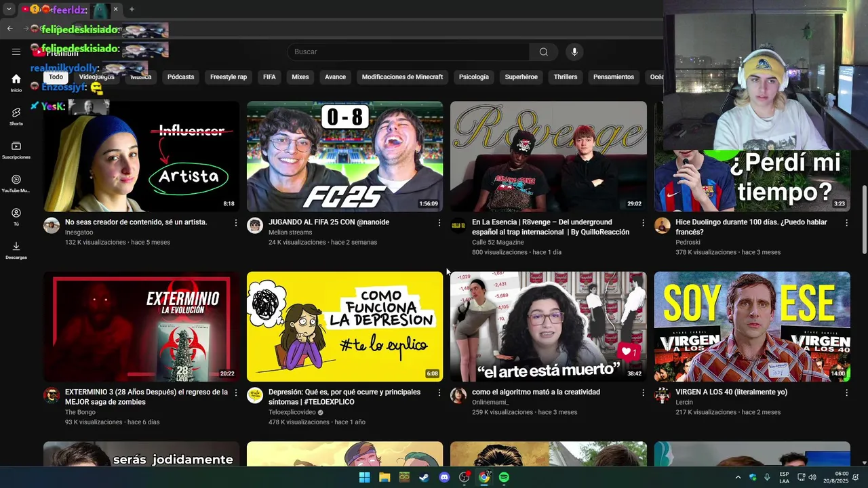Go to Inicio in the sidebar

click(x=16, y=83)
